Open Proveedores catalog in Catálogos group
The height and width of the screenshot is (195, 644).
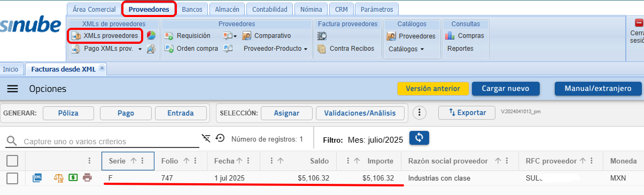click(410, 36)
